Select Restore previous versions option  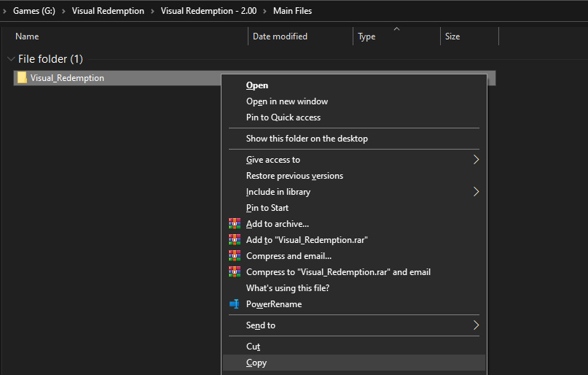294,176
